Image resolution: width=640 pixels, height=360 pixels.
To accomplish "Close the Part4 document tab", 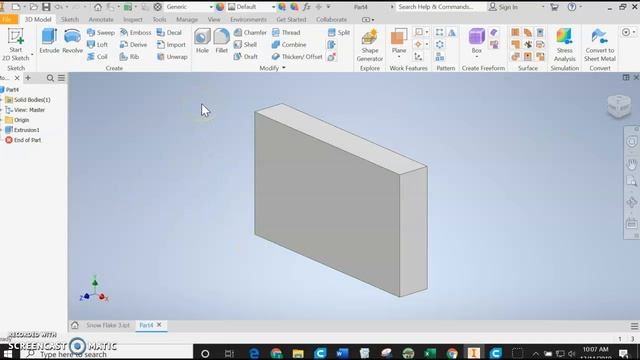I will (159, 325).
